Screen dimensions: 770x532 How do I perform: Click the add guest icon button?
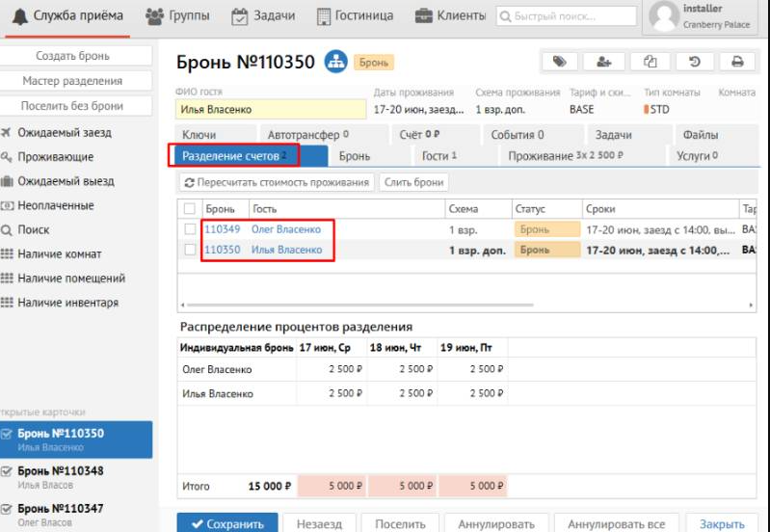point(604,62)
